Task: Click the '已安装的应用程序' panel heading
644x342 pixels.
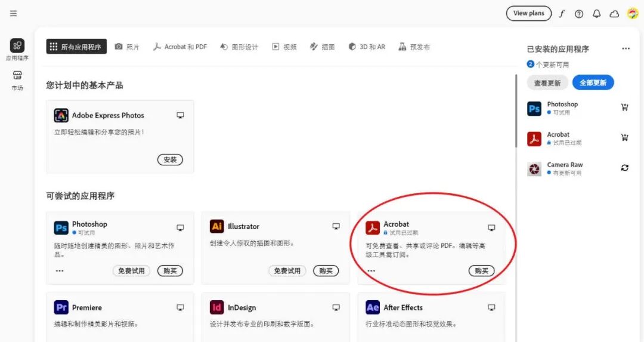Action: coord(558,49)
